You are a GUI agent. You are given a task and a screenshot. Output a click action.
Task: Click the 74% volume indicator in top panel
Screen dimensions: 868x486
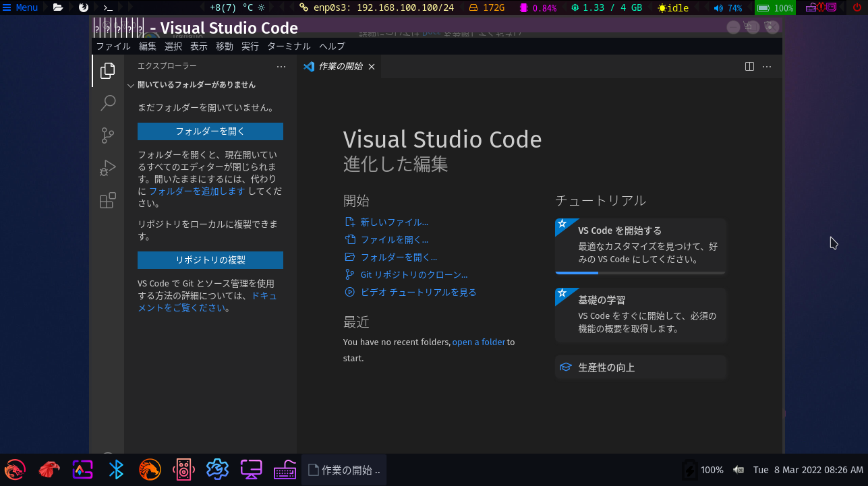tap(728, 7)
